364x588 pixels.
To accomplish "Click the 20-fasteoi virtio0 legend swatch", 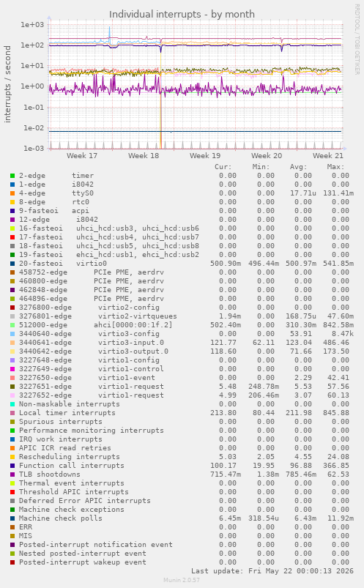I will coord(12,264).
